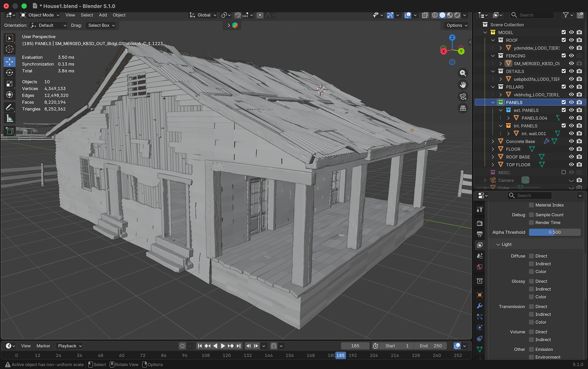The height and width of the screenshot is (369, 588).
Task: Switch to perspective/orthographic grid icon
Action: point(463,108)
